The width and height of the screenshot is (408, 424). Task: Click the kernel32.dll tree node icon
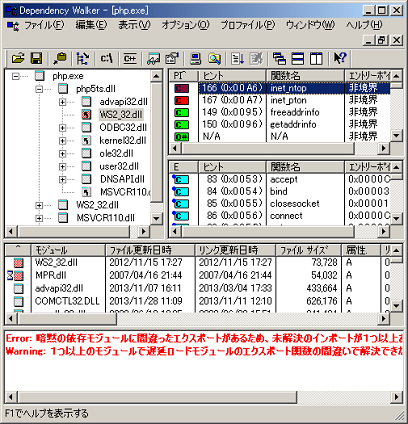coord(86,140)
